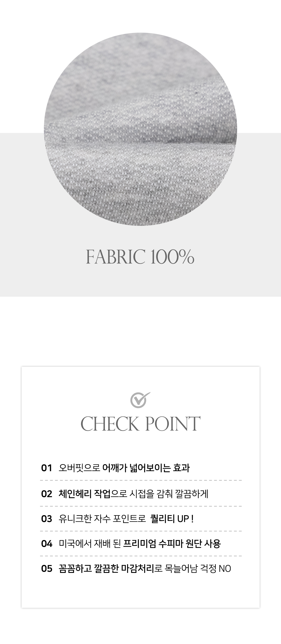Click the text 오버핏으로 in item 01
Screen dimensions: 281x644
(80, 468)
